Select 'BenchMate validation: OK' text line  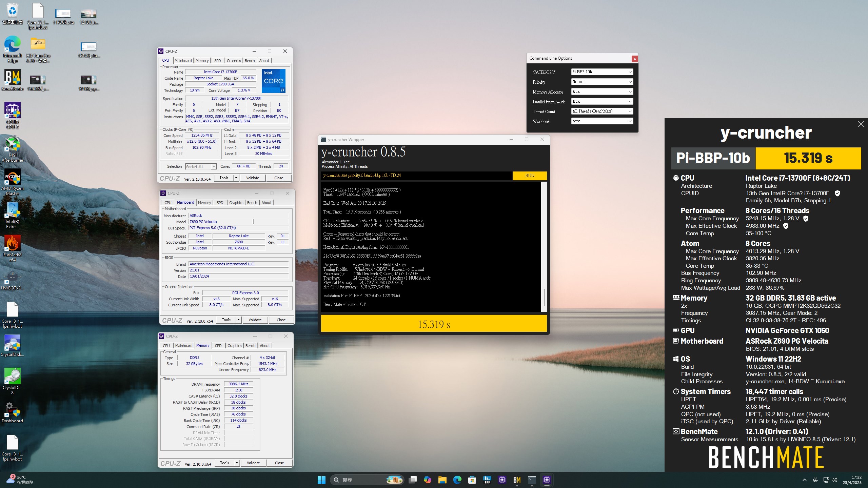point(345,304)
